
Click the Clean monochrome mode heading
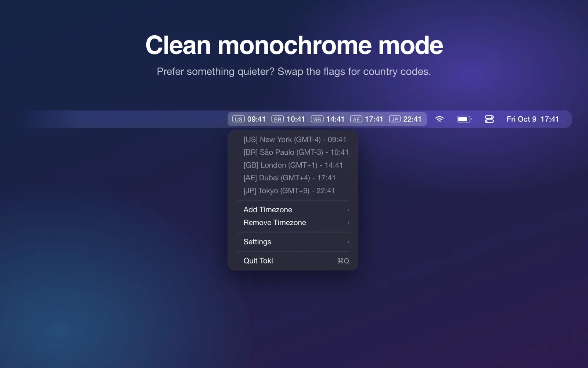294,45
